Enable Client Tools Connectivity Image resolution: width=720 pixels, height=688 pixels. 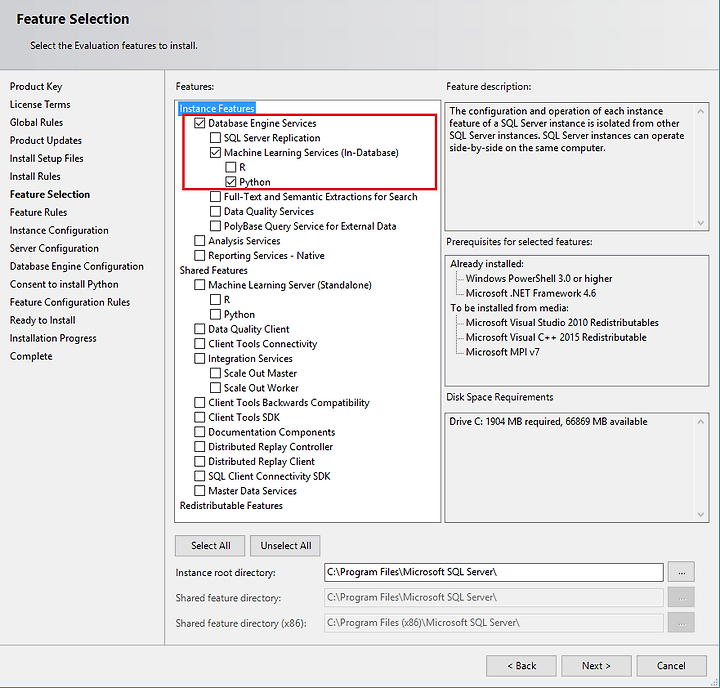pyautogui.click(x=199, y=344)
